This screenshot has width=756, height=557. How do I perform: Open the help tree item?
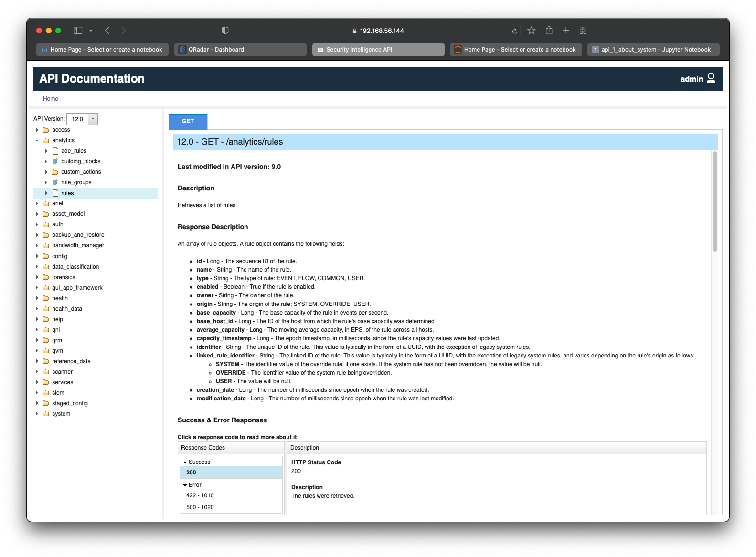(57, 319)
